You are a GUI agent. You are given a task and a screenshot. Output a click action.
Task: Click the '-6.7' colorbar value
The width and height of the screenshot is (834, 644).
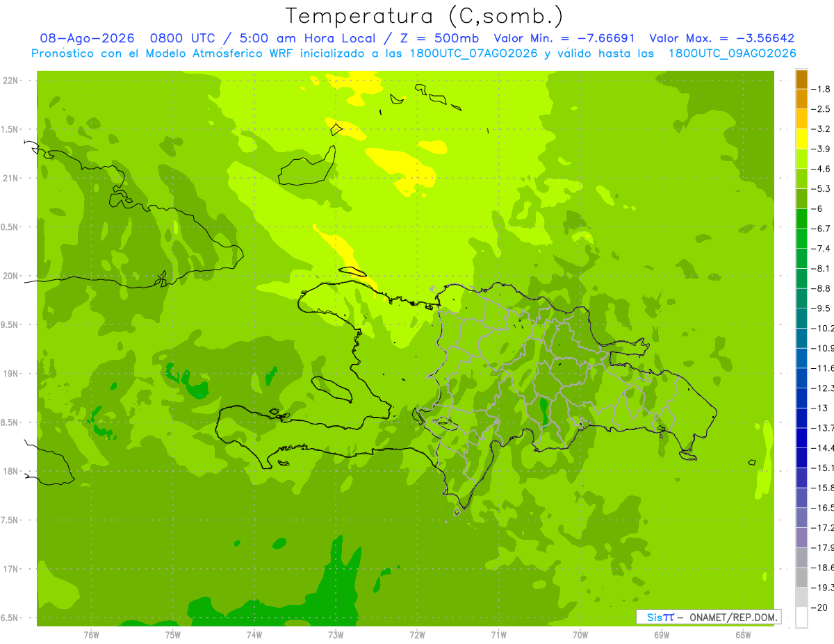click(822, 229)
